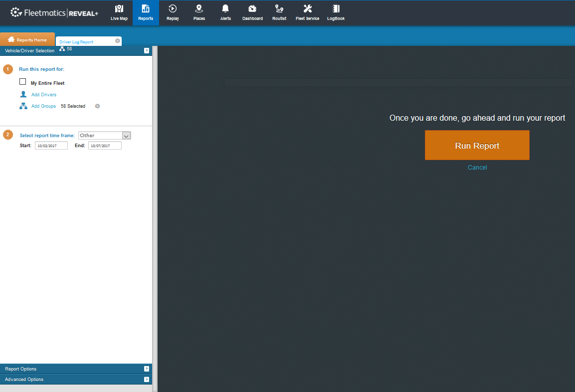
Task: Click the Add Groups link
Action: [x=43, y=106]
